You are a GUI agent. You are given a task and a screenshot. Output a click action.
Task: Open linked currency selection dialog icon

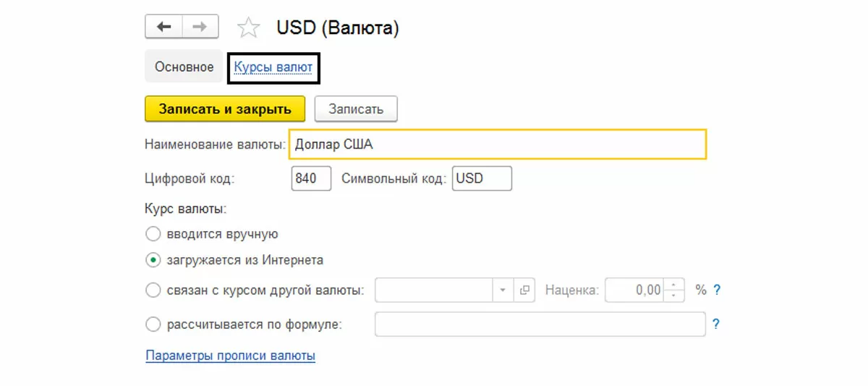coord(524,290)
